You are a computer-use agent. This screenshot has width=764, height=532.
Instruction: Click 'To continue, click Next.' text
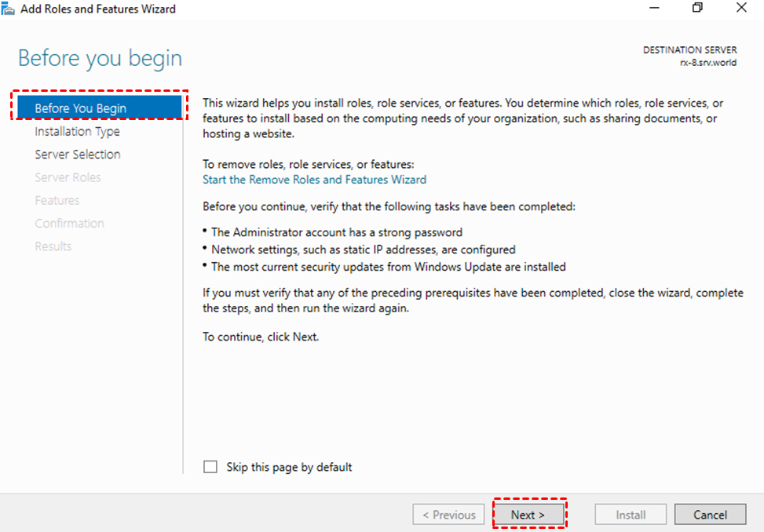pyautogui.click(x=261, y=337)
